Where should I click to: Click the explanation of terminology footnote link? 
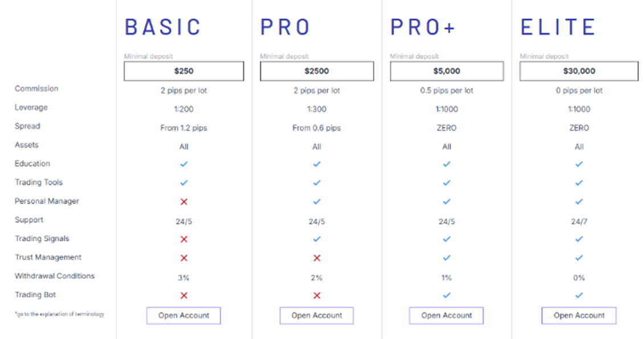(60, 314)
